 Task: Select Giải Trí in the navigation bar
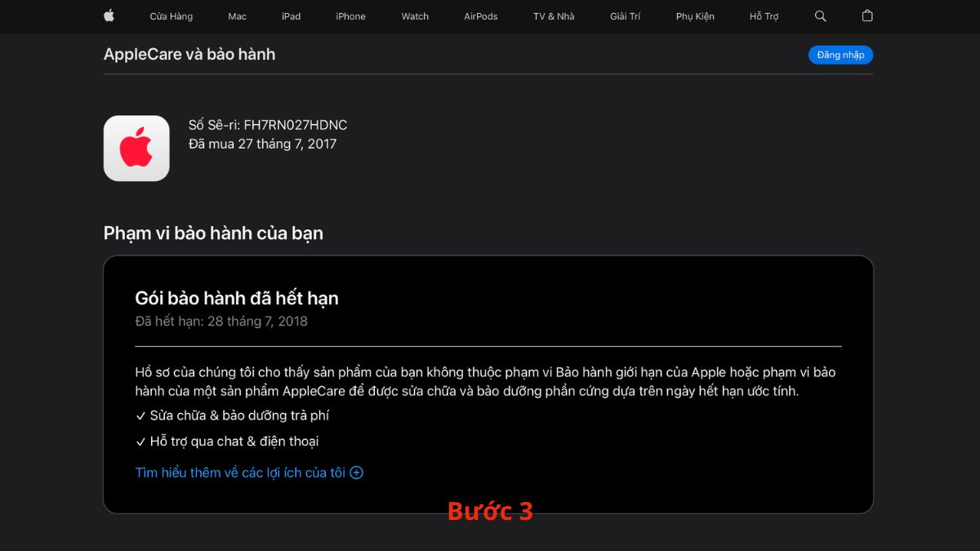click(x=625, y=16)
